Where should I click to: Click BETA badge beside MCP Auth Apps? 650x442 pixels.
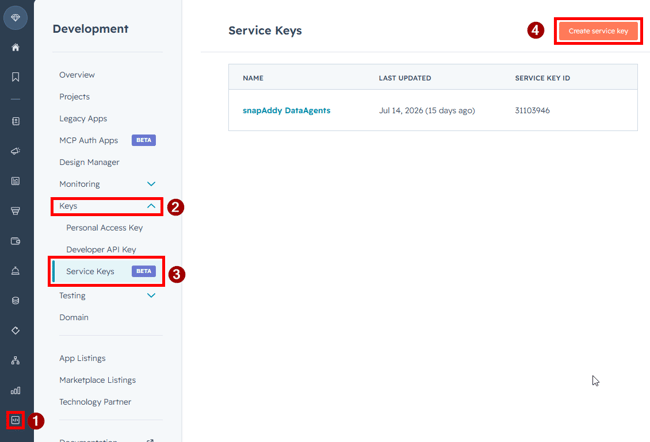click(144, 140)
